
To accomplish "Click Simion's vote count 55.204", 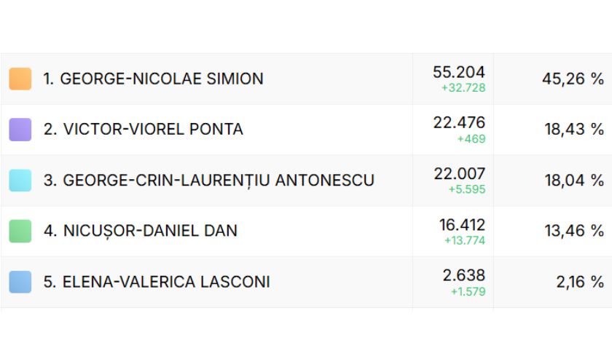I will pyautogui.click(x=458, y=72).
